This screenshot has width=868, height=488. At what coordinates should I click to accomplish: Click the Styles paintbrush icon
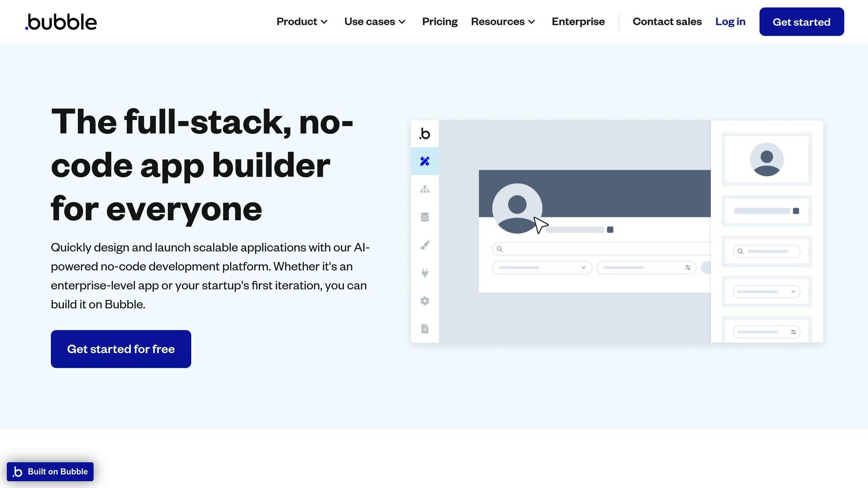425,245
